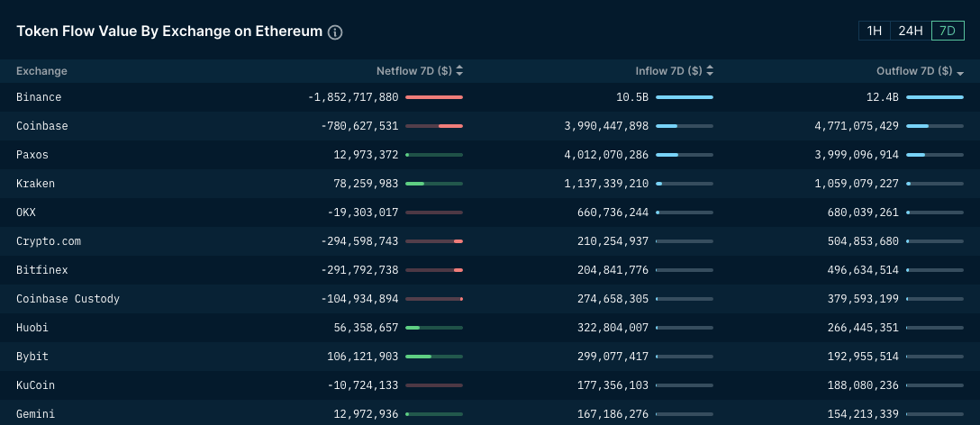Click Bitfinex netflow value -291,792,738
980x425 pixels.
(x=359, y=270)
